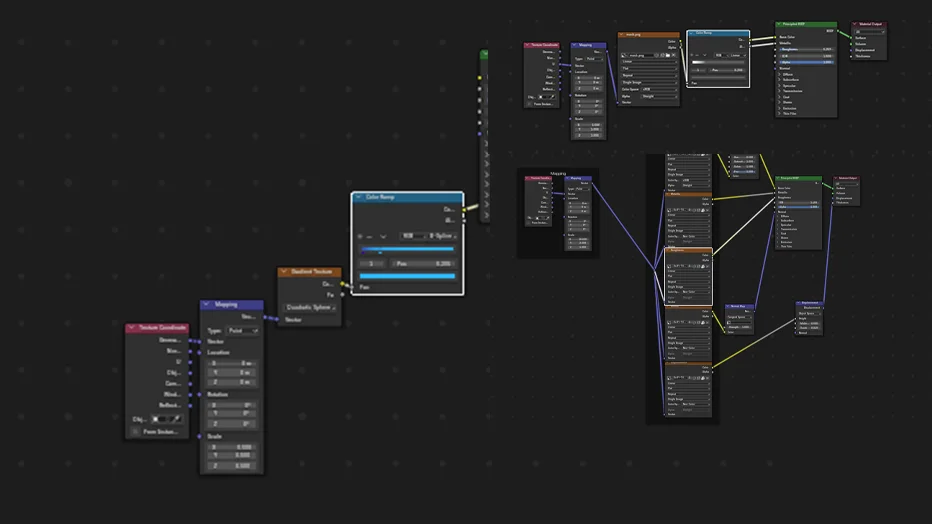This screenshot has width=932, height=524.
Task: Click UV output socket on large Texture Coordinate
Action: point(190,362)
